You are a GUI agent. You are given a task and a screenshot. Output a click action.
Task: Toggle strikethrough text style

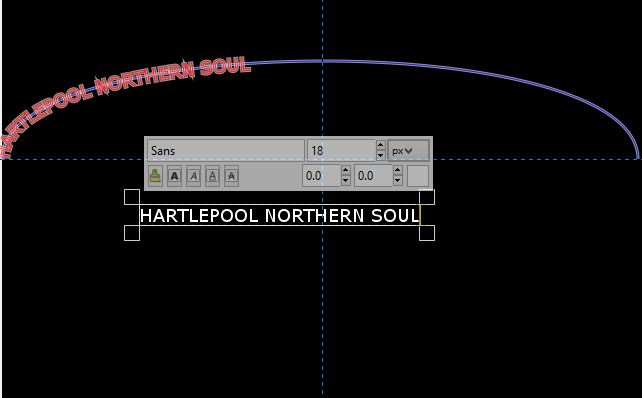pos(231,176)
